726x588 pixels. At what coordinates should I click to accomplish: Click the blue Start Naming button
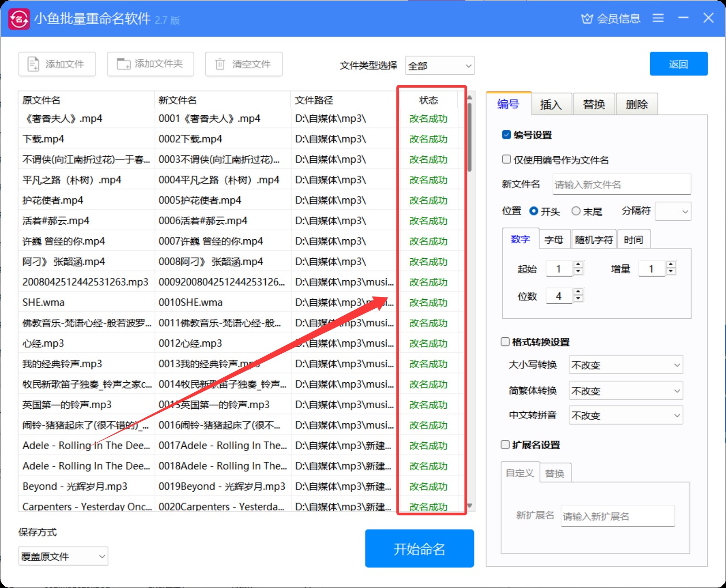coord(419,548)
